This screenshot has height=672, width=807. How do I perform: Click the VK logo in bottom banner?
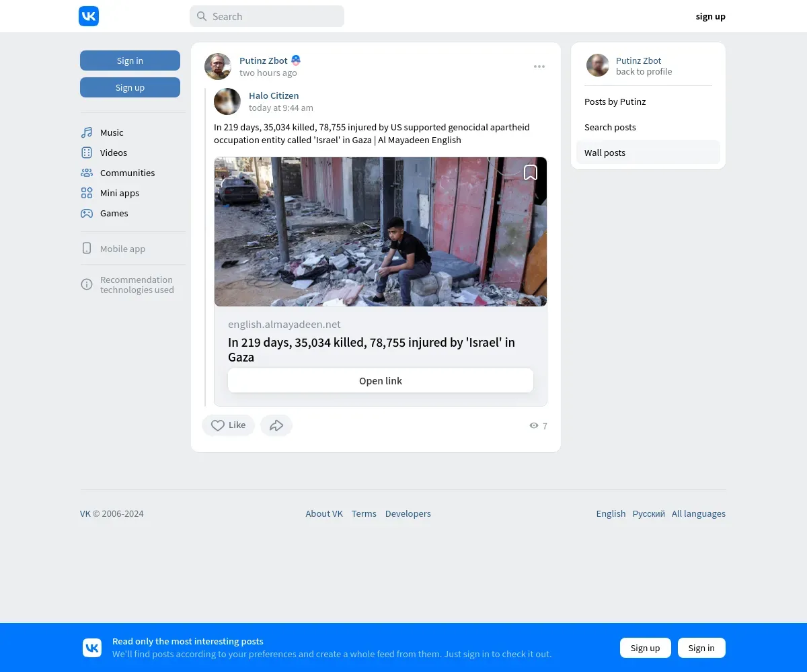[92, 648]
